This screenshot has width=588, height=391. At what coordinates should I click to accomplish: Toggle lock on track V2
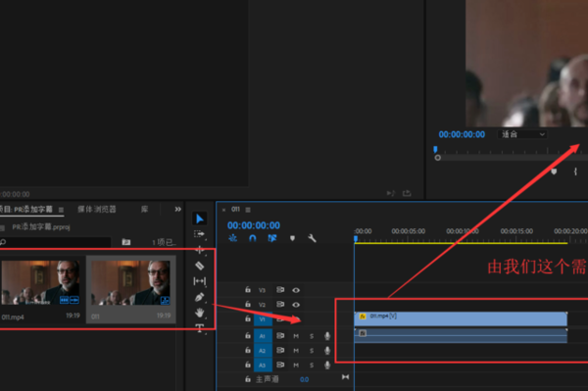248,304
